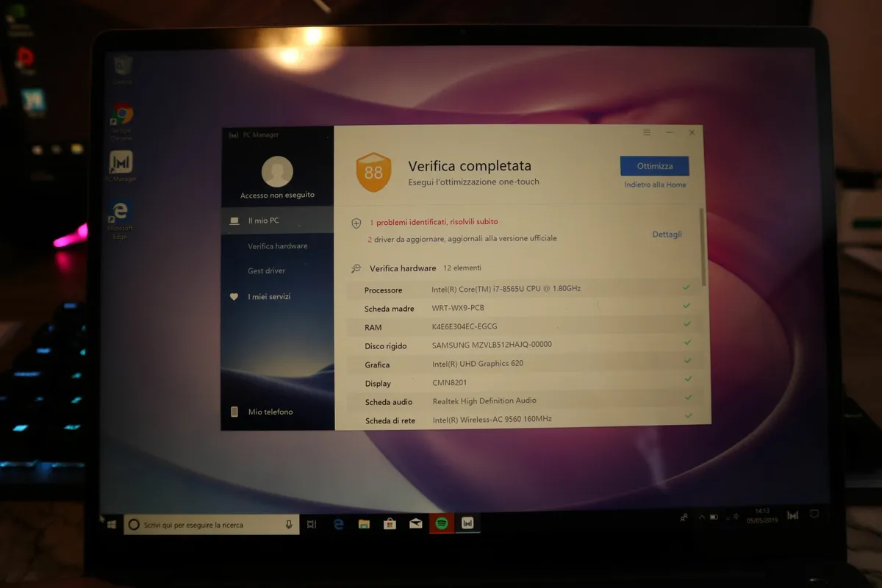Image resolution: width=882 pixels, height=588 pixels.
Task: Click the heart icon beside I miei servizi
Action: [x=234, y=297]
